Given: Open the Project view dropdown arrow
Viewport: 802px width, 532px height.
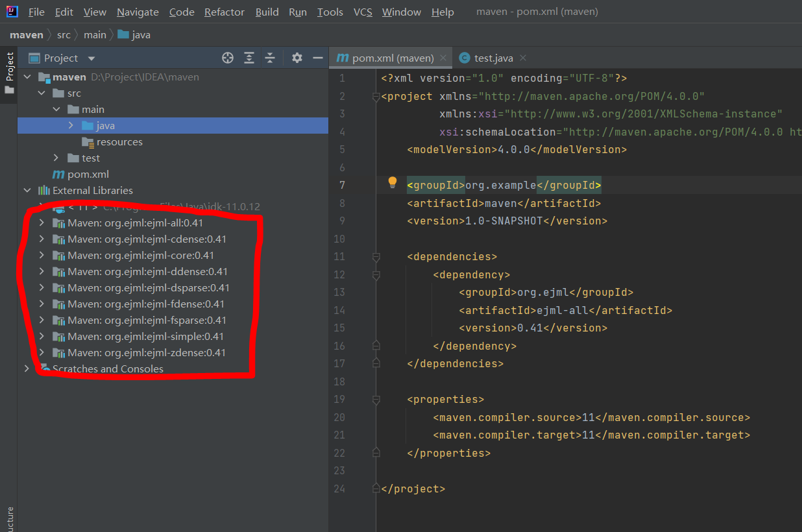Looking at the screenshot, I should click(x=91, y=58).
